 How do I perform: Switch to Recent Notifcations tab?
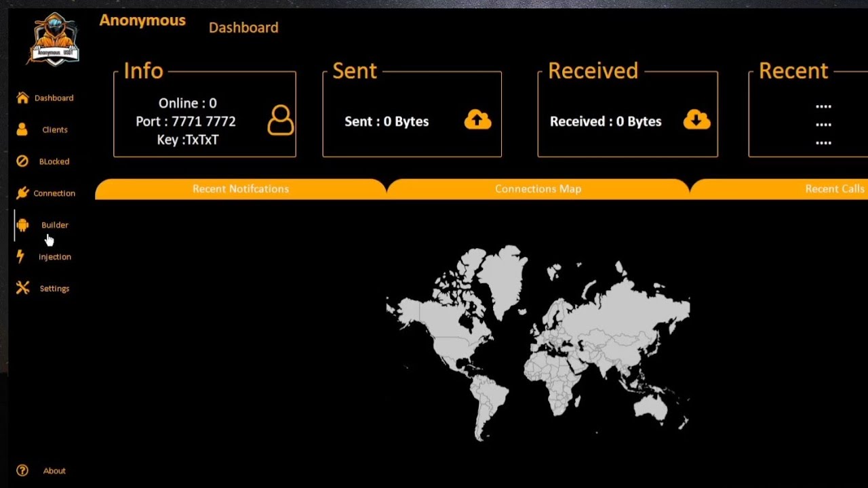pyautogui.click(x=241, y=189)
